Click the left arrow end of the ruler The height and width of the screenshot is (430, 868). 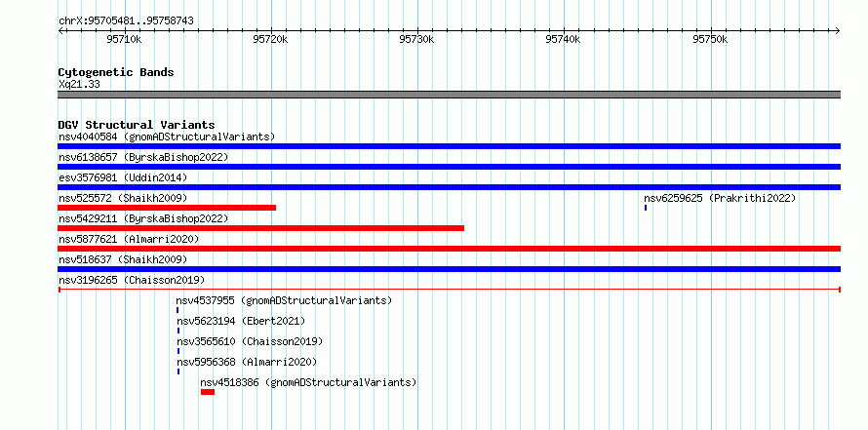click(60, 31)
